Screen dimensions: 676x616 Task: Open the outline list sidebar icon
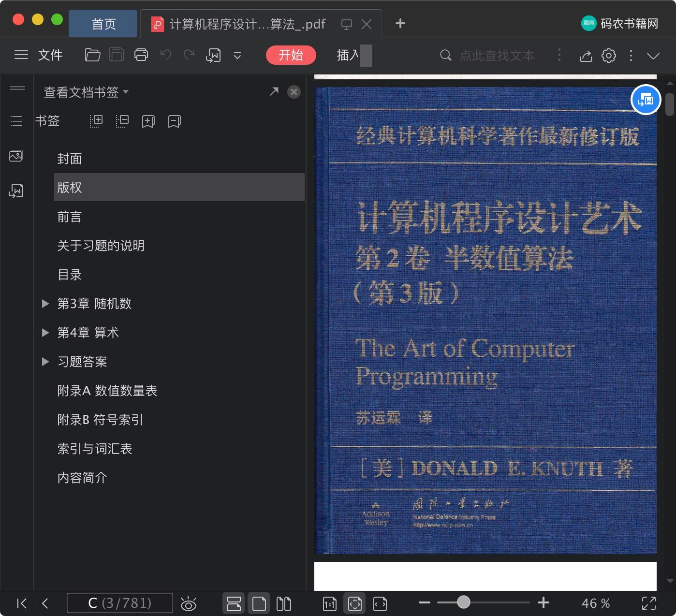pyautogui.click(x=16, y=121)
